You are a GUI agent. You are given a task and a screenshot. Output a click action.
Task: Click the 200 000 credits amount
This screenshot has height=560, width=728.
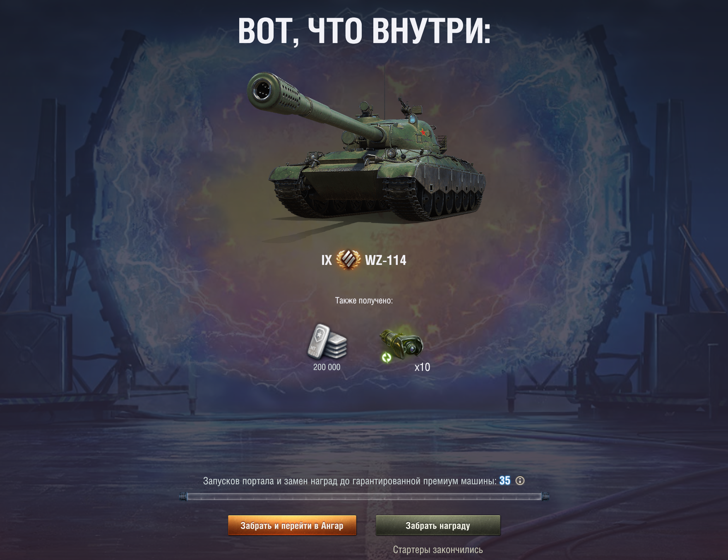(327, 367)
